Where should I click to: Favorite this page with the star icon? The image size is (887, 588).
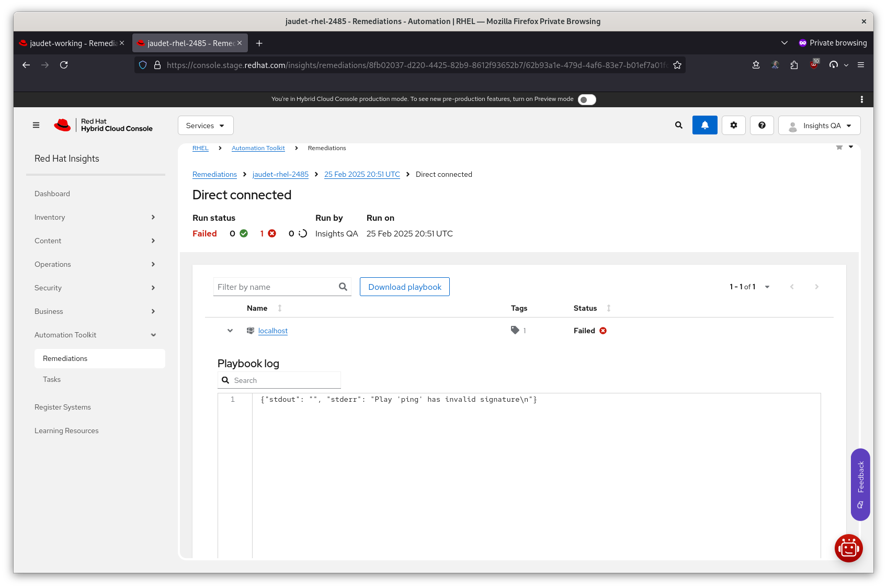839,148
